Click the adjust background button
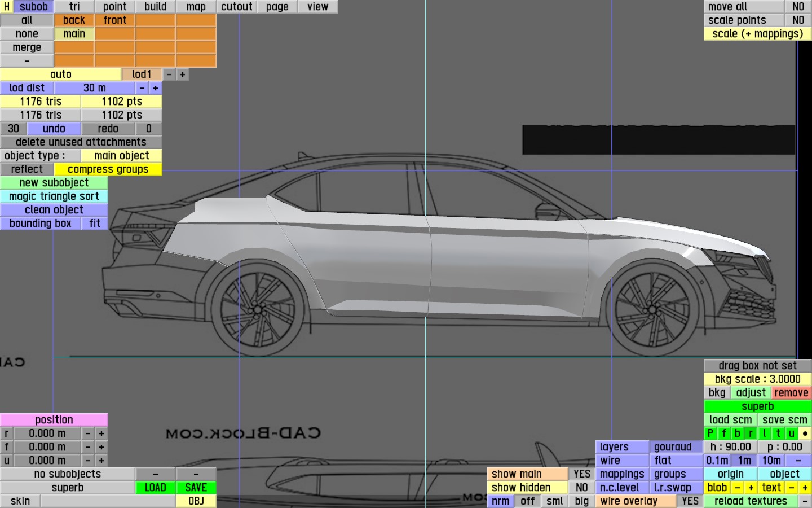The height and width of the screenshot is (508, 812). point(751,393)
